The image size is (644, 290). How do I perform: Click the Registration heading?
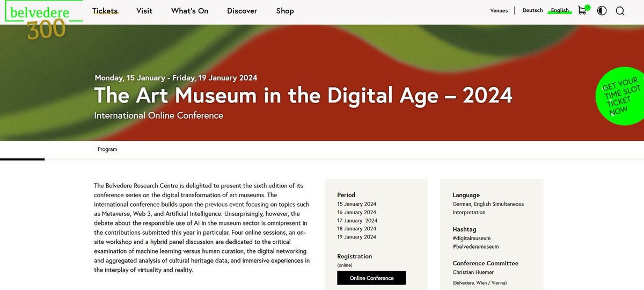coord(354,256)
